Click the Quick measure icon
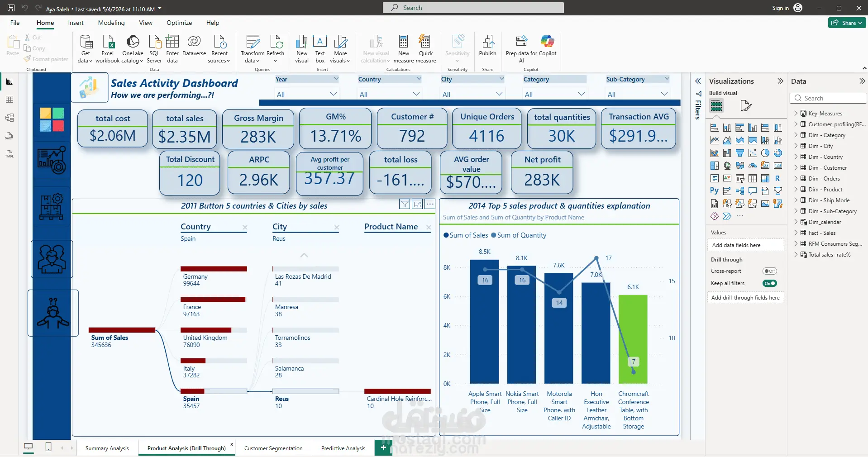This screenshot has height=457, width=868. (x=425, y=48)
